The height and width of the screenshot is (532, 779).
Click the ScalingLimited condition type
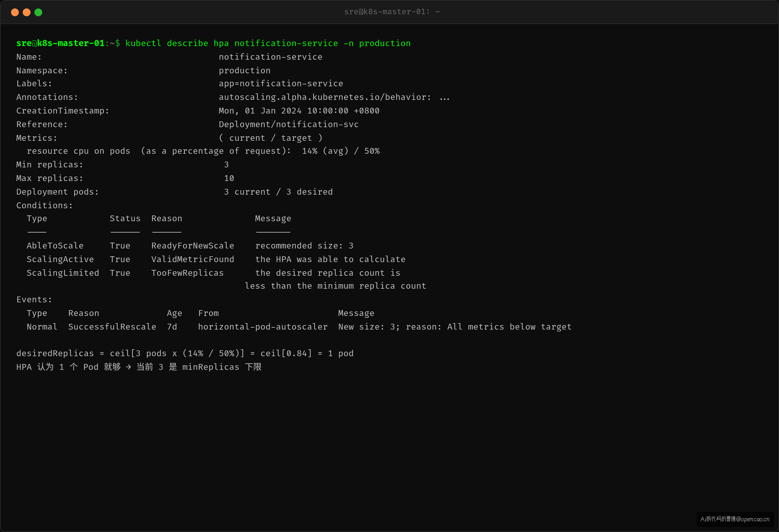(x=63, y=273)
